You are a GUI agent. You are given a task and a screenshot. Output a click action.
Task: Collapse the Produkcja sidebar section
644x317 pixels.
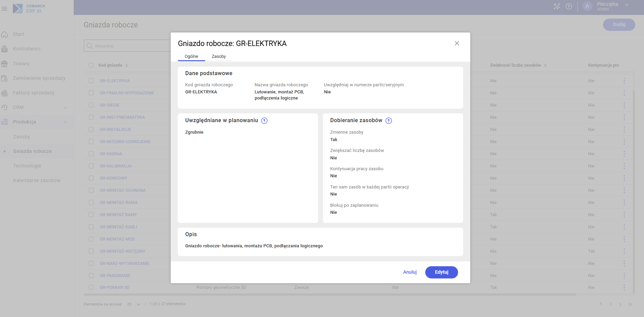(x=65, y=122)
